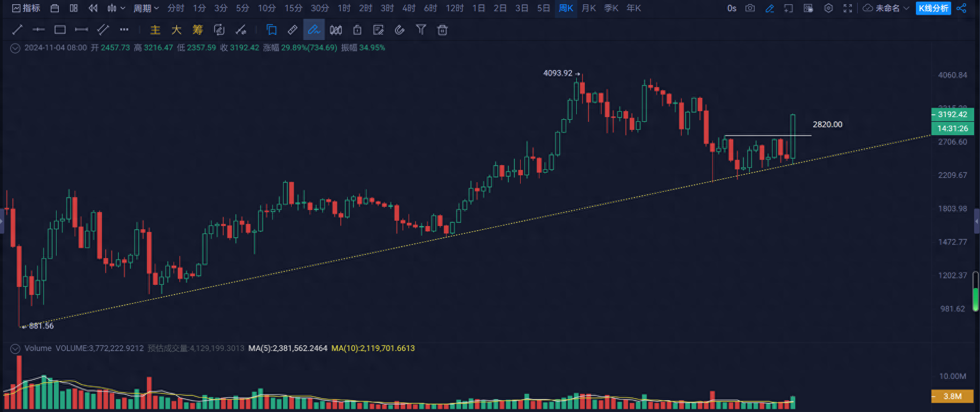The height and width of the screenshot is (412, 980).
Task: Toggle the drawing pencil icon in top bar
Action: pyautogui.click(x=770, y=8)
